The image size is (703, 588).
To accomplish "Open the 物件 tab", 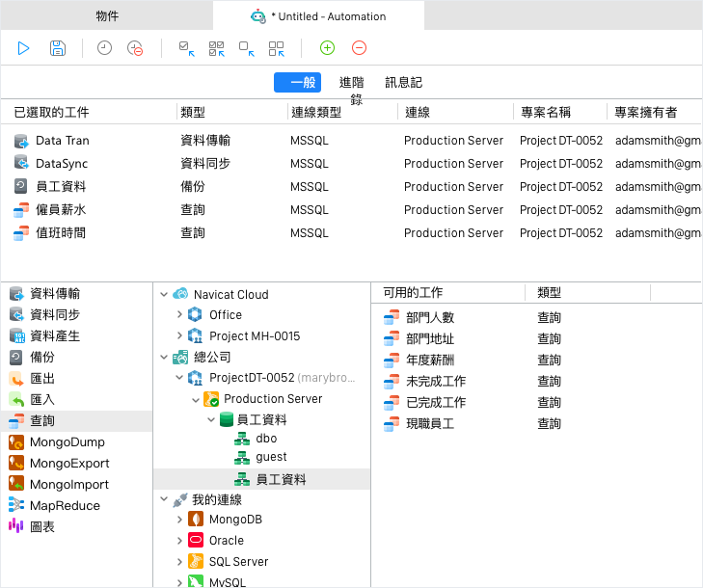I will pos(107,16).
